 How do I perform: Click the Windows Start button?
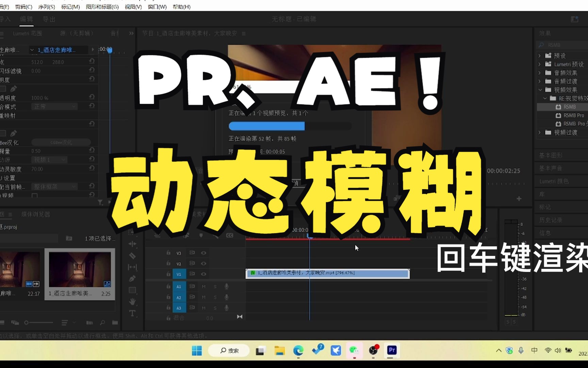tap(197, 350)
